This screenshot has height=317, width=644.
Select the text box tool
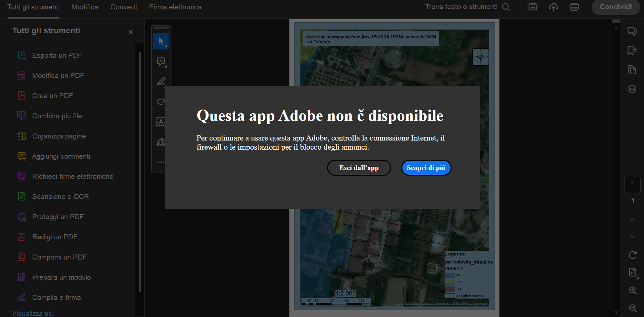click(x=161, y=122)
